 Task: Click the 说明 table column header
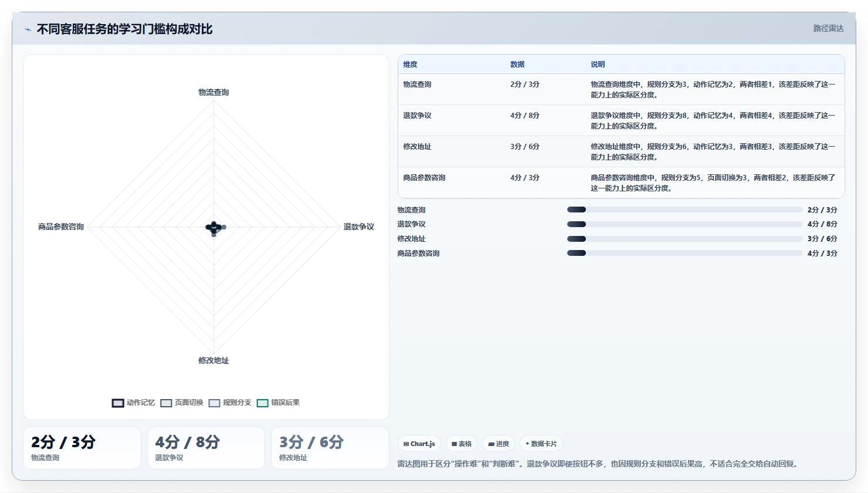point(598,65)
